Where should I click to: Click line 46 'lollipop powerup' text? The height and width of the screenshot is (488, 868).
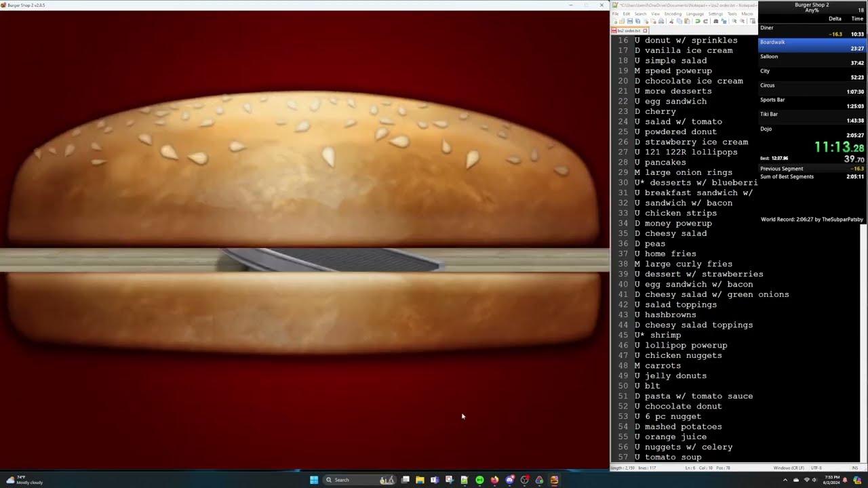[x=686, y=345]
